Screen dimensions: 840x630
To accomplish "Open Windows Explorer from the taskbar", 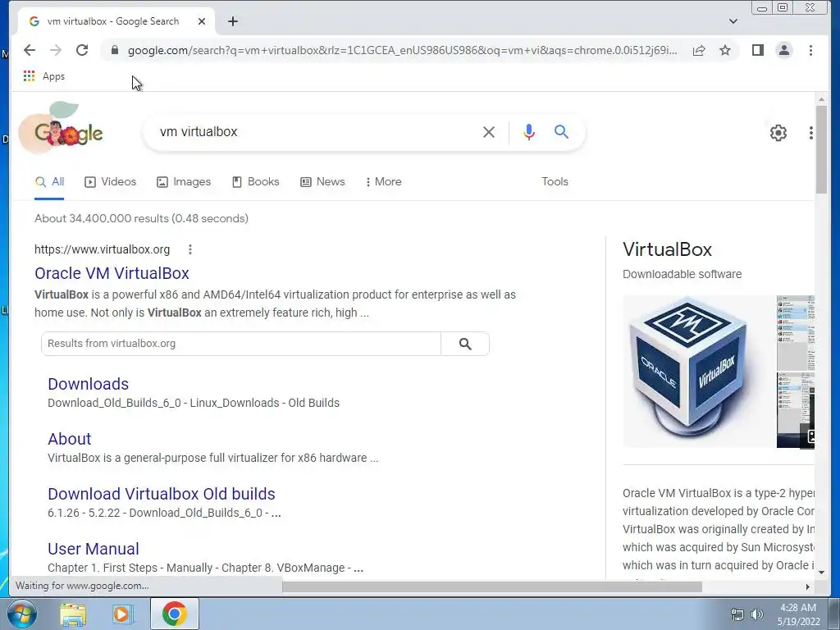I will [73, 614].
